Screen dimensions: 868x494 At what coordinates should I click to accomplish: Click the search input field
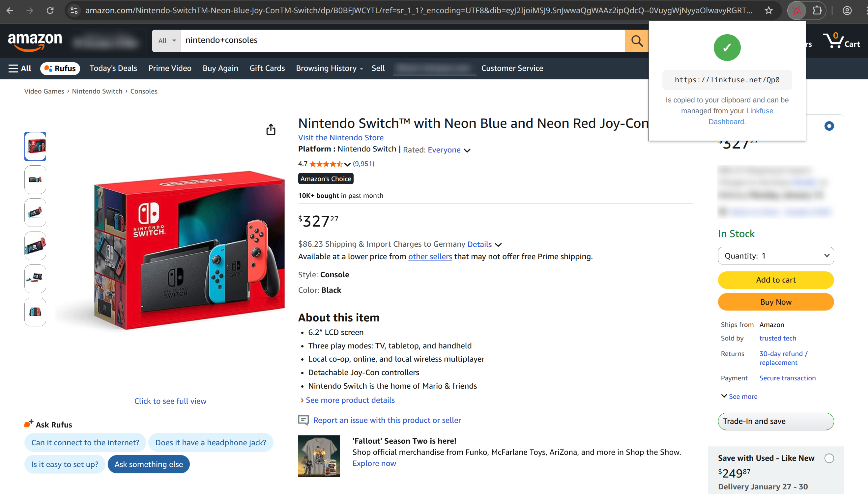pos(402,41)
